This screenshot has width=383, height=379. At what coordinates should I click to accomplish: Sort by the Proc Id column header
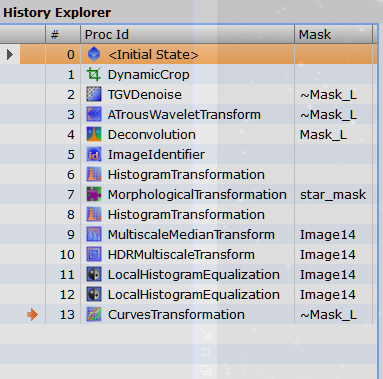coord(187,34)
